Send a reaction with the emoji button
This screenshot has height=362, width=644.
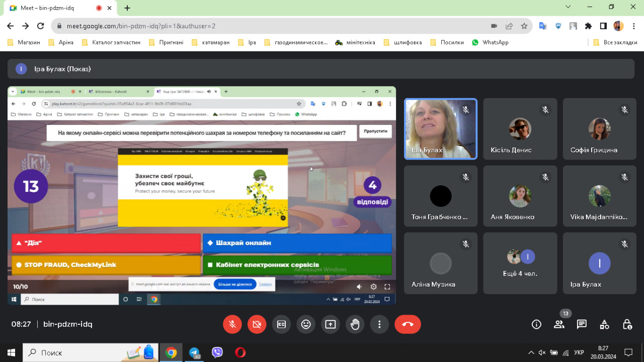point(306,324)
